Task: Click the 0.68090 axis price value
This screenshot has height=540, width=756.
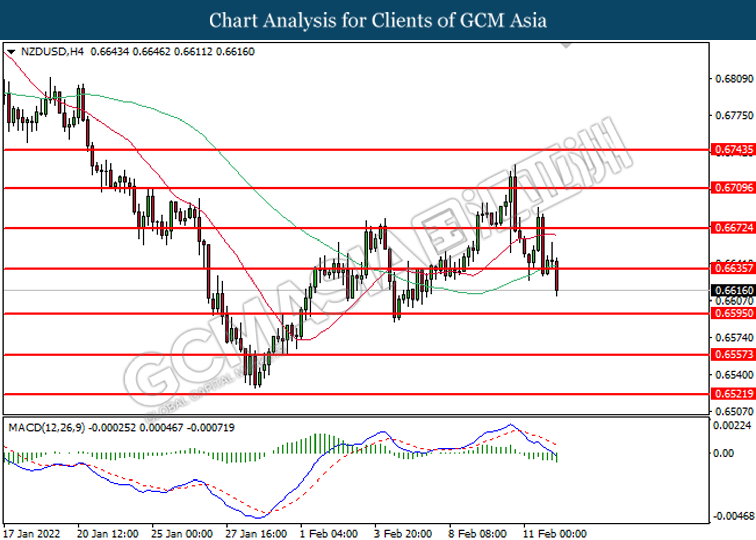Action: [735, 79]
